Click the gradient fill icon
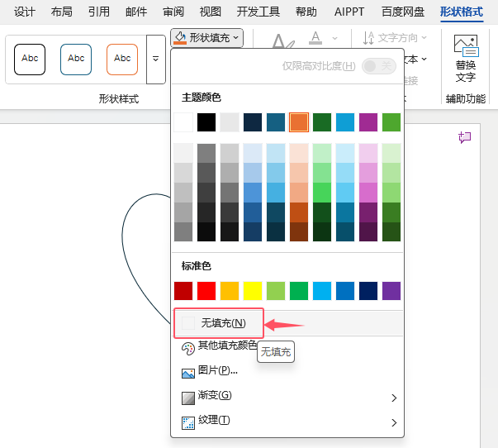The image size is (498, 448). click(x=188, y=398)
